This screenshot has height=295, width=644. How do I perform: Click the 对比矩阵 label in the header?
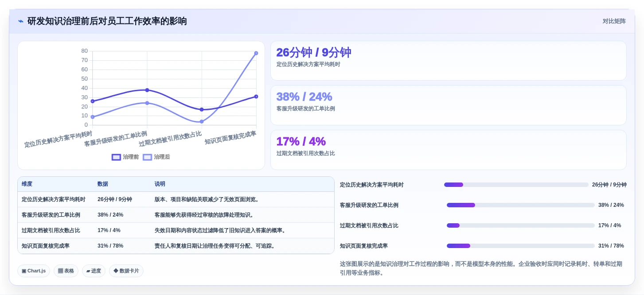click(614, 21)
